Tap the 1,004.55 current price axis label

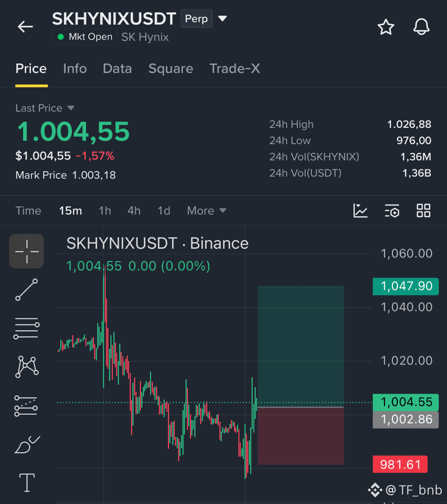pyautogui.click(x=406, y=403)
